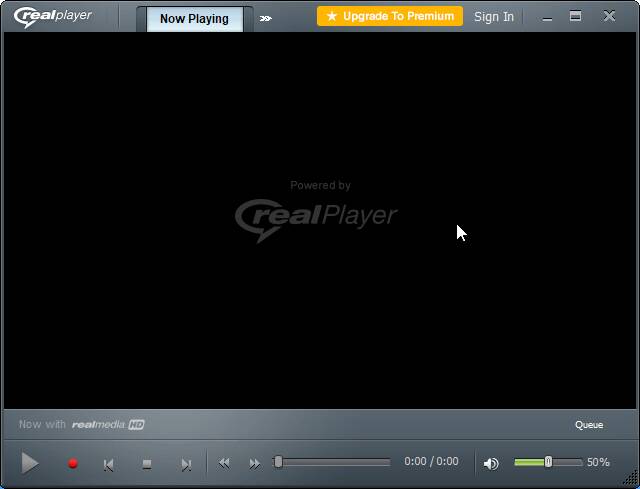The image size is (640, 489).
Task: Click the Play button
Action: pyautogui.click(x=30, y=463)
